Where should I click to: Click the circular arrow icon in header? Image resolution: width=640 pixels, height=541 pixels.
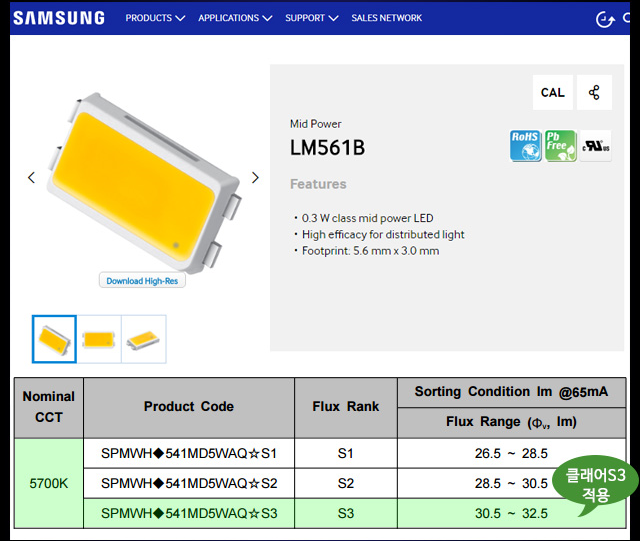coord(605,19)
